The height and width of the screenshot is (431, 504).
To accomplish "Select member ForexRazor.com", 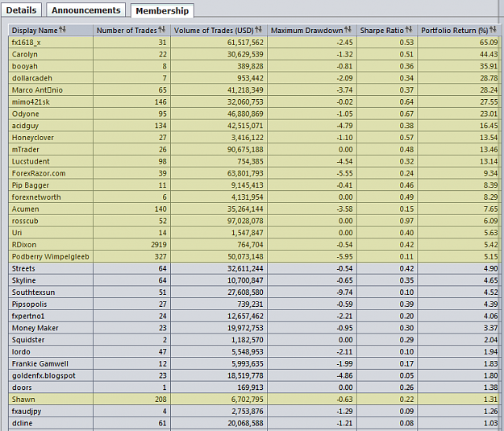I will coord(39,173).
